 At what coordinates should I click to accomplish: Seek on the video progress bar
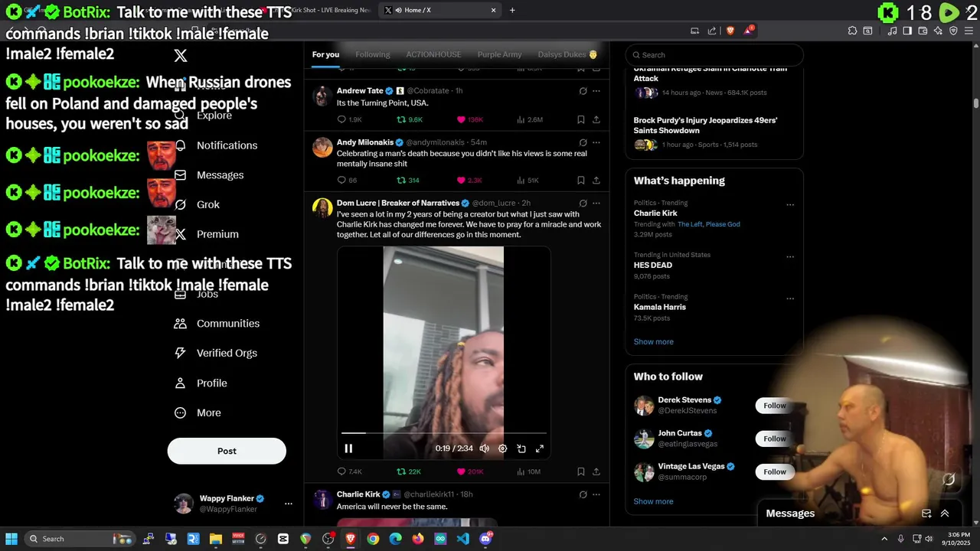[443, 433]
